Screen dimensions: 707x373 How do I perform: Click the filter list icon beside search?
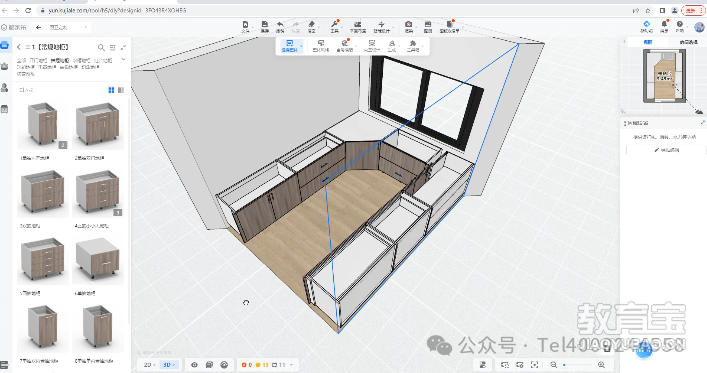[x=112, y=47]
